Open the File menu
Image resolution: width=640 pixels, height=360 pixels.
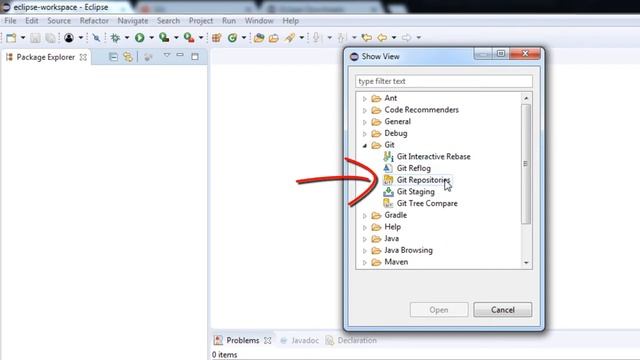point(10,21)
